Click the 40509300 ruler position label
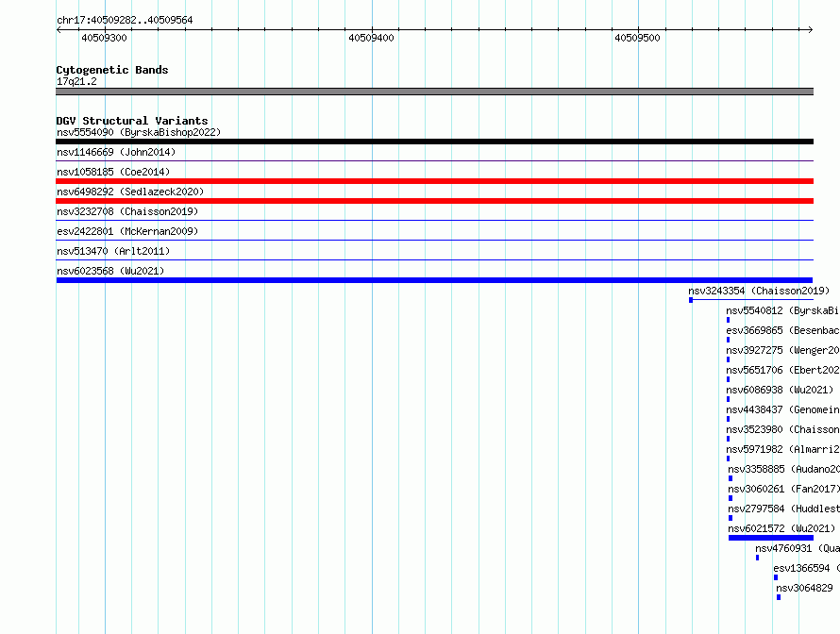840x634 pixels. click(104, 38)
